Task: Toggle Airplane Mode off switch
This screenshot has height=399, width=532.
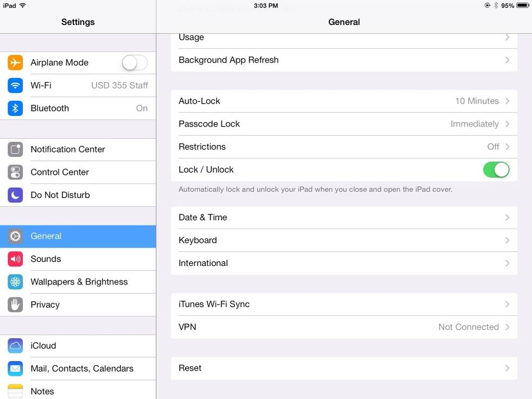Action: coord(134,62)
